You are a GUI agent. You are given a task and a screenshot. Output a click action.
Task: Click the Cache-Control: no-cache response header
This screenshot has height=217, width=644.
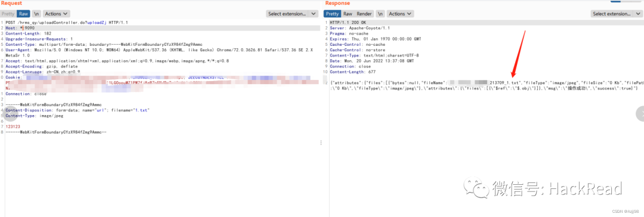point(357,44)
